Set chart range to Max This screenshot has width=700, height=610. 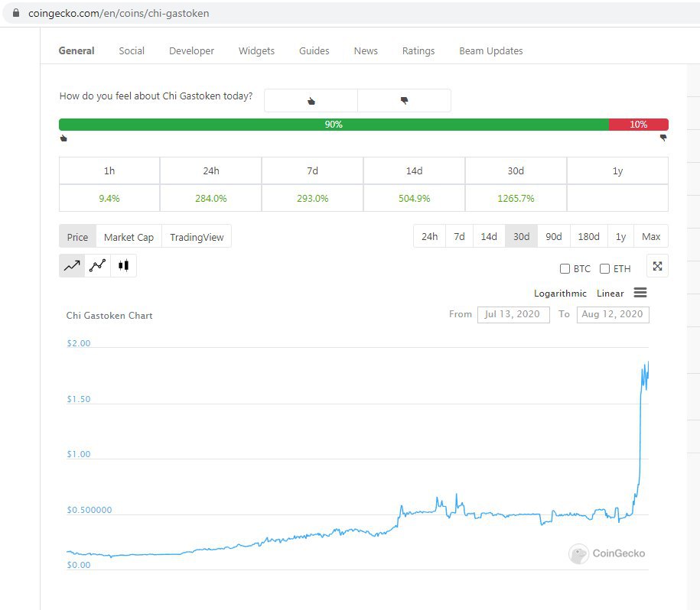(651, 236)
